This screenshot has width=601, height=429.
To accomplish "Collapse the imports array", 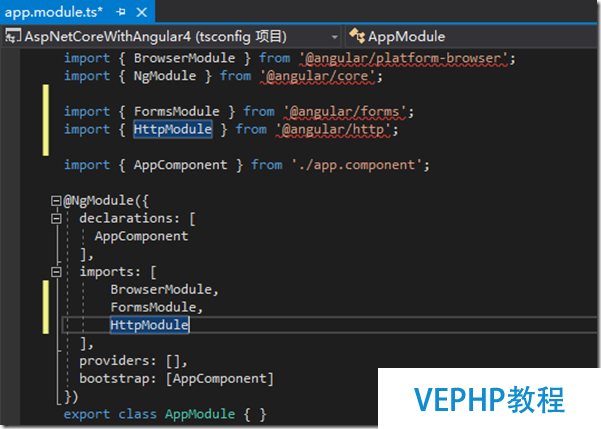I will 56,272.
